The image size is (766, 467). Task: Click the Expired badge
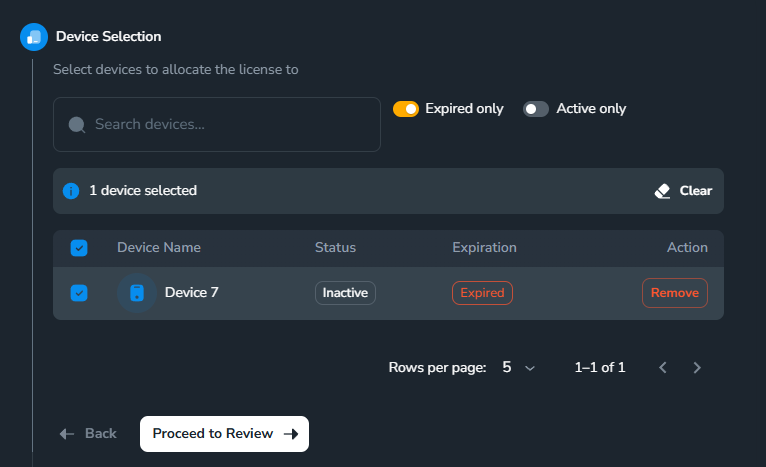[482, 293]
